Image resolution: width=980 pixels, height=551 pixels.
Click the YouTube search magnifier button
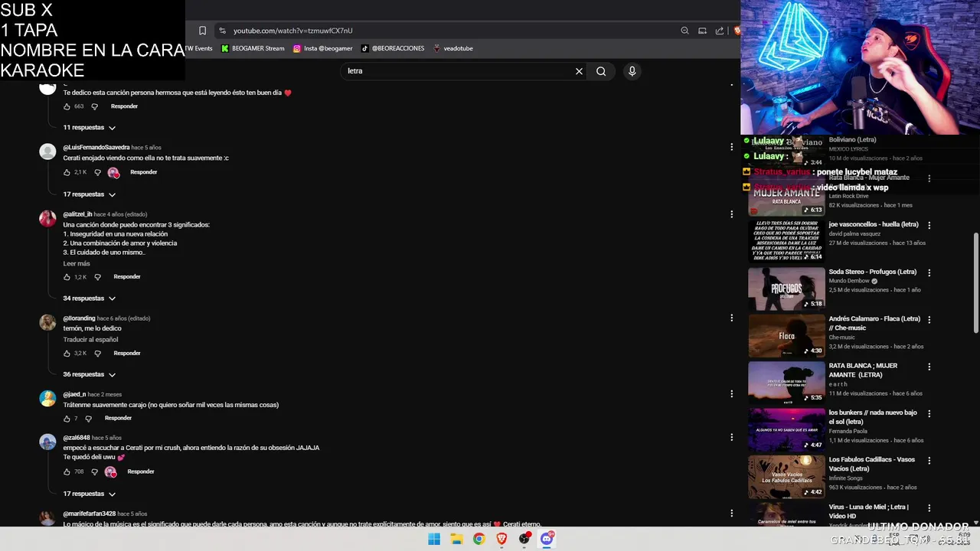click(x=601, y=71)
